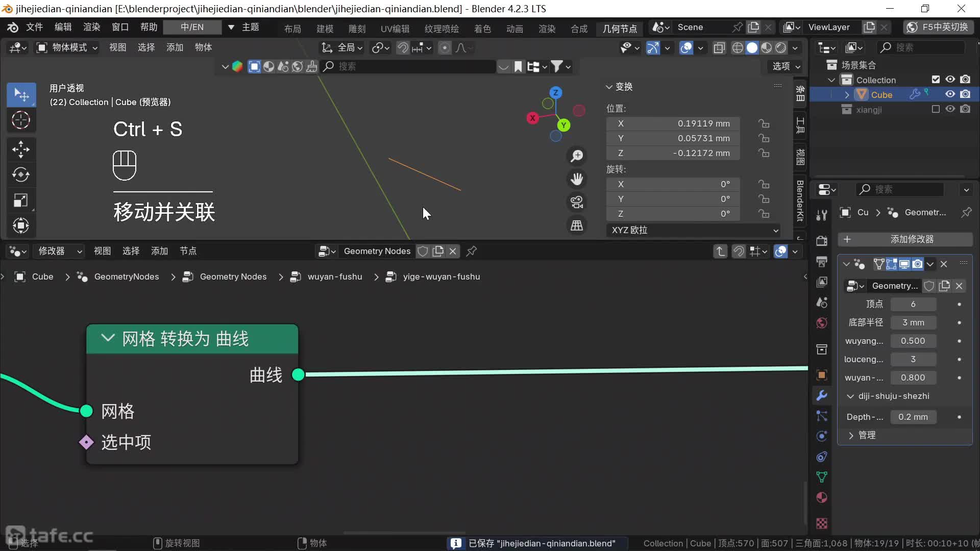Screen dimensions: 980x551
Task: Lock the X location value
Action: tap(764, 123)
